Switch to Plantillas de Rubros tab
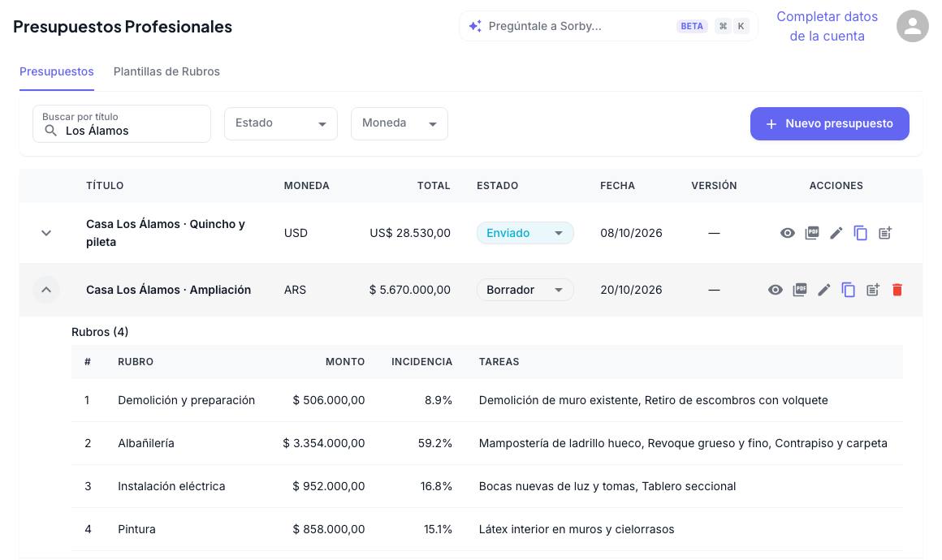Image resolution: width=942 pixels, height=560 pixels. (166, 71)
